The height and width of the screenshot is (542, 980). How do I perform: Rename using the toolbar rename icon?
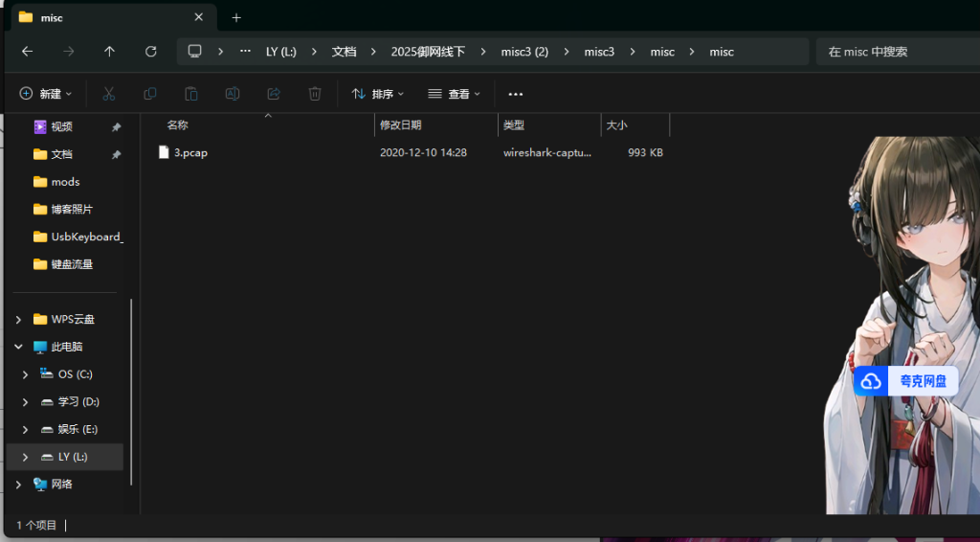[233, 94]
